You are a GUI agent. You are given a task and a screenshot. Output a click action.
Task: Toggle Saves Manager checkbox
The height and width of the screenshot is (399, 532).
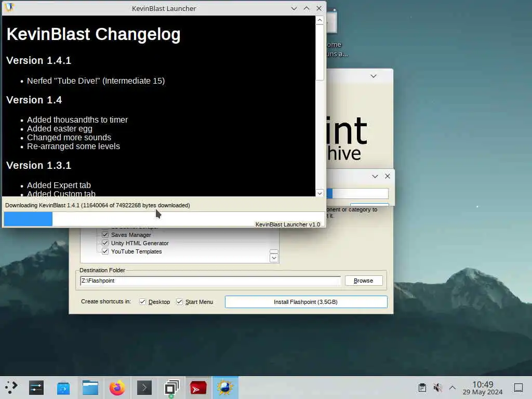click(x=105, y=235)
